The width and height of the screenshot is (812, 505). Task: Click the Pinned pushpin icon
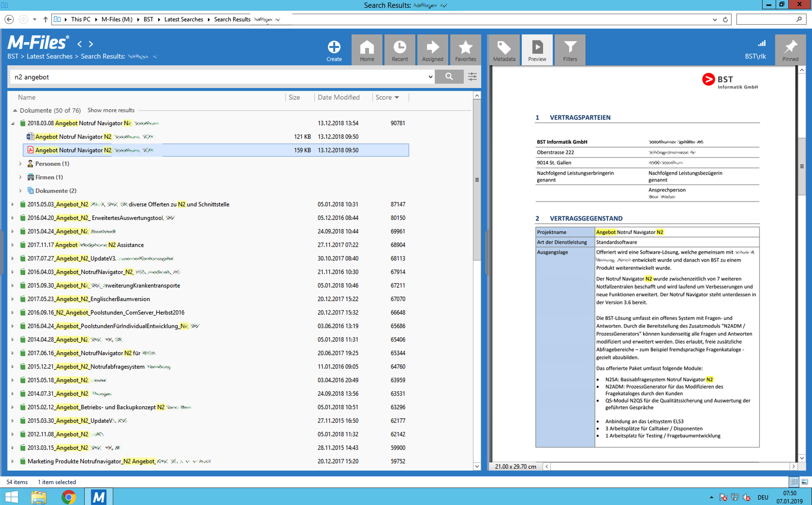[790, 47]
